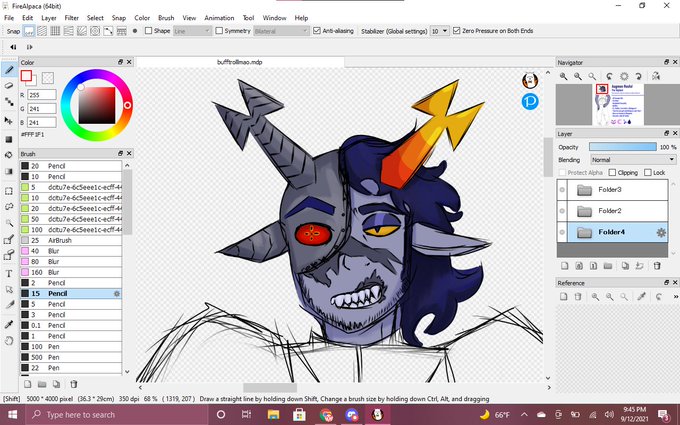Show hidden system tray icons

pos(524,415)
